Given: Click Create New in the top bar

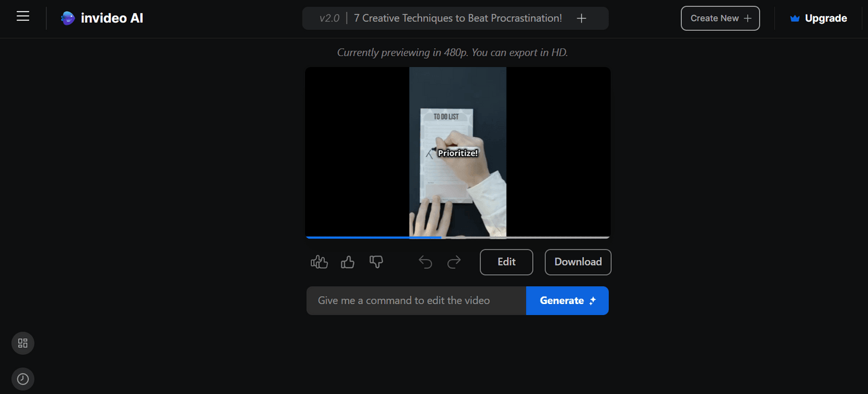Looking at the screenshot, I should click(x=720, y=18).
